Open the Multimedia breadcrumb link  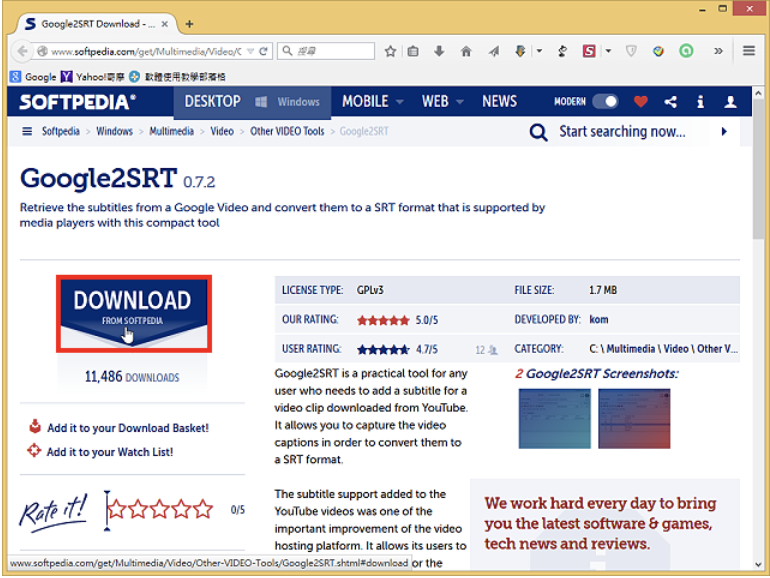[171, 131]
